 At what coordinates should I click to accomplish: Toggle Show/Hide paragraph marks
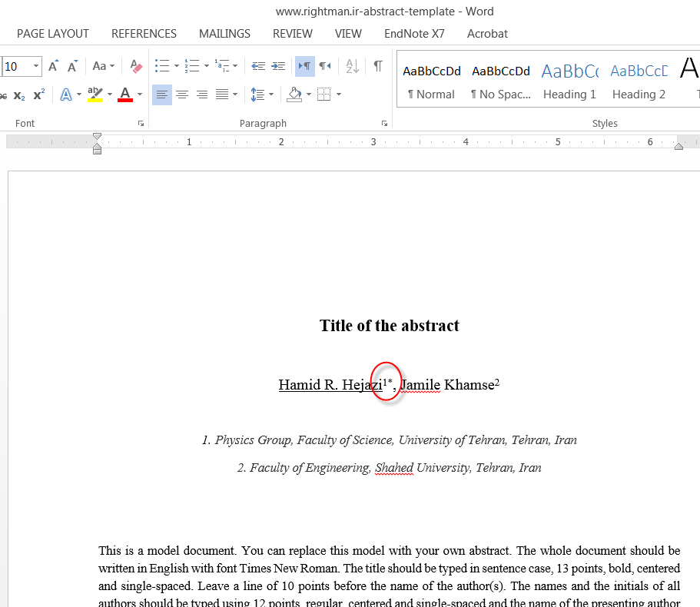tap(378, 67)
